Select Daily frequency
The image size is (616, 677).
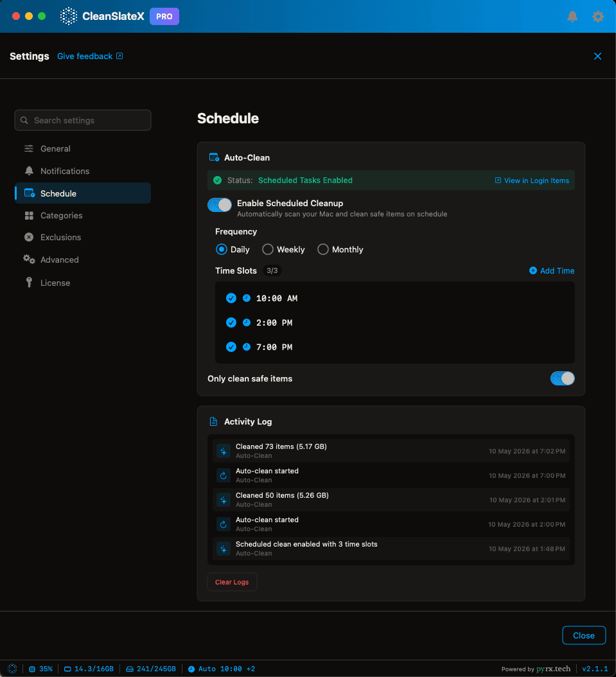tap(233, 249)
